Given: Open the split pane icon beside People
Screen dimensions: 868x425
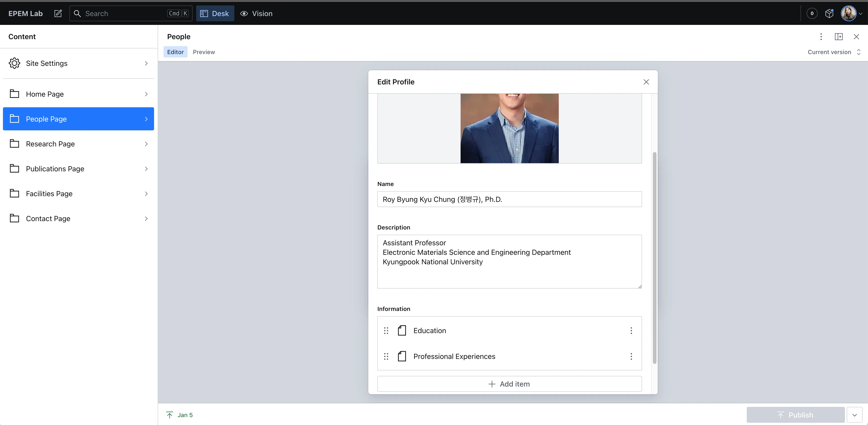Looking at the screenshot, I should [x=839, y=37].
